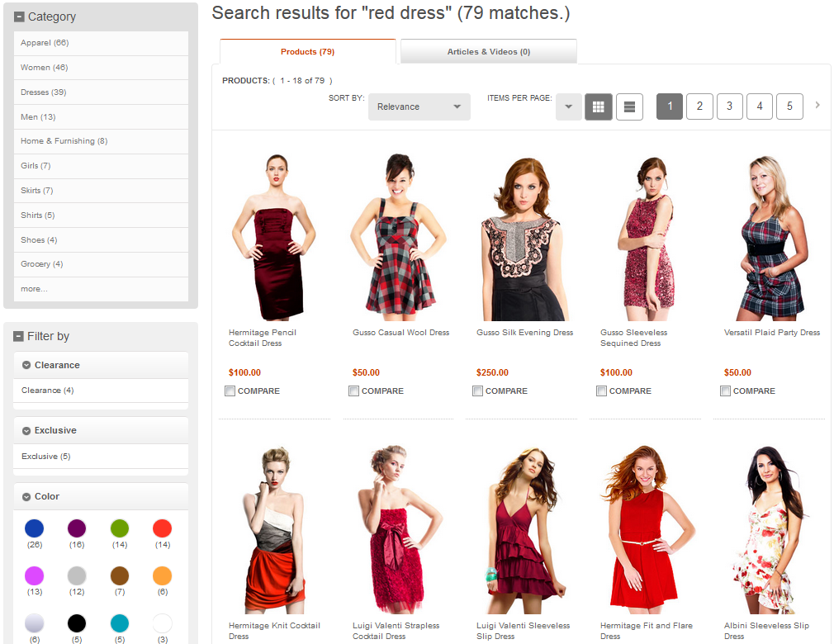Viewport: 834px width, 644px height.
Task: Collapse the Clearance filter section
Action: tap(26, 365)
